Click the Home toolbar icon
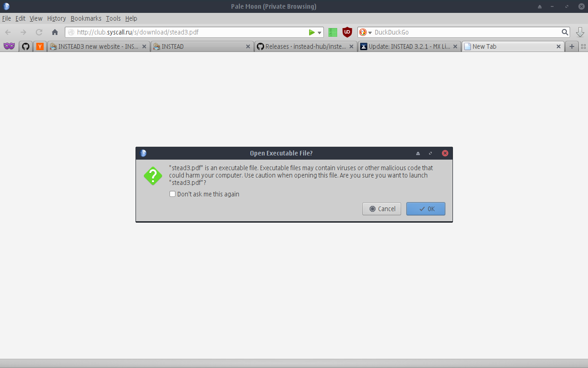This screenshot has height=368, width=588. point(55,32)
